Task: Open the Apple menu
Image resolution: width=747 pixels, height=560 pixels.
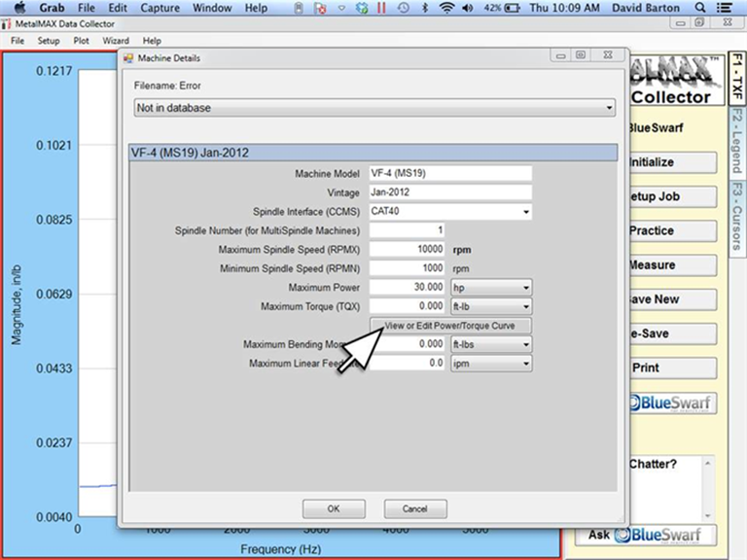Action: coord(20,8)
